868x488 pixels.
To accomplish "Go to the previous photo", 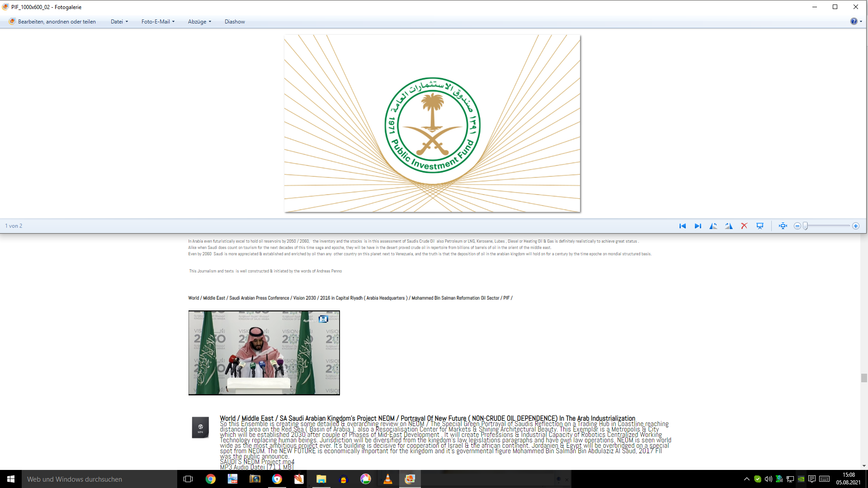I will (x=683, y=226).
